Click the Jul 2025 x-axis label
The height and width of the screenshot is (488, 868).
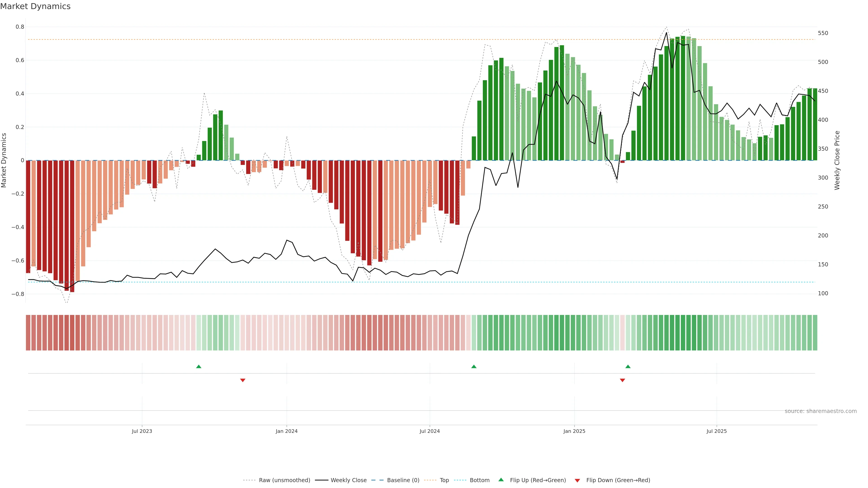(716, 431)
